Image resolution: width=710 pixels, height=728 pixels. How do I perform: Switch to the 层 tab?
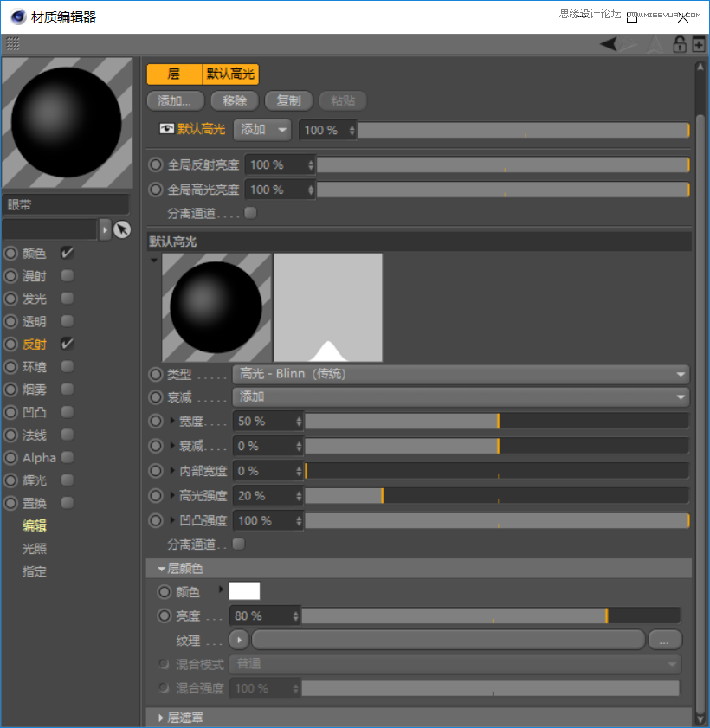point(174,74)
